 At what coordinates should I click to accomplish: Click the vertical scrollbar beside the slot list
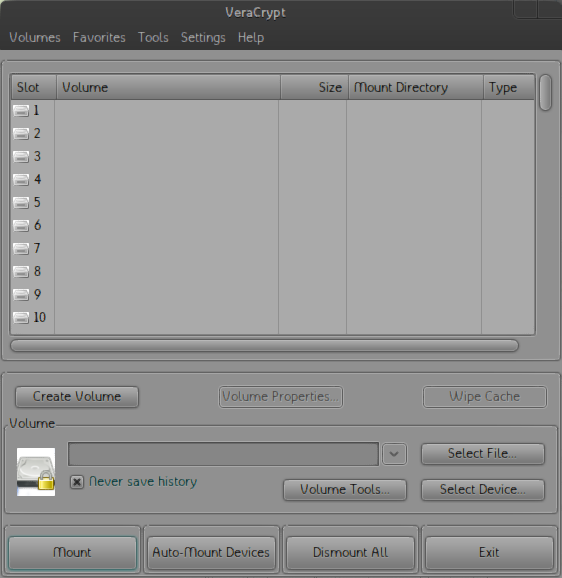[545, 93]
